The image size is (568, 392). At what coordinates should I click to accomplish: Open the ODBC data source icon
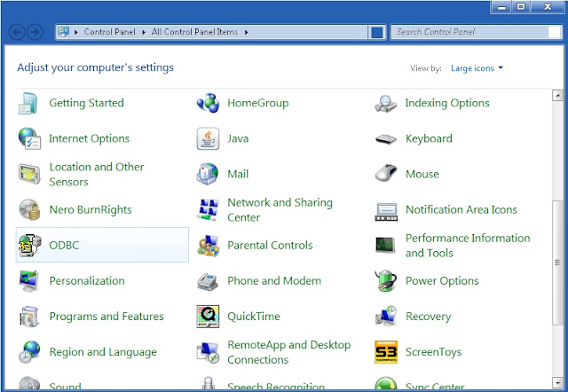(x=29, y=245)
